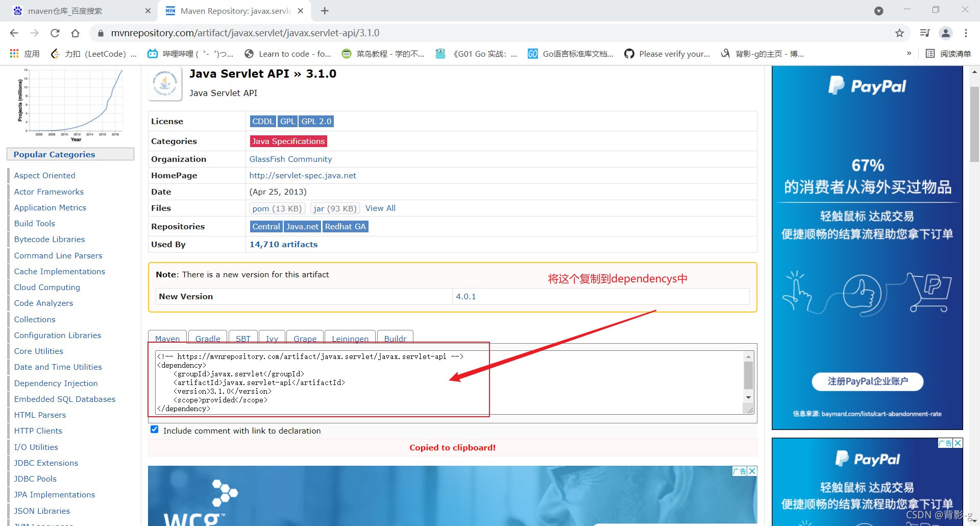The image size is (980, 526).
Task: Select the Ivy tab
Action: 272,338
